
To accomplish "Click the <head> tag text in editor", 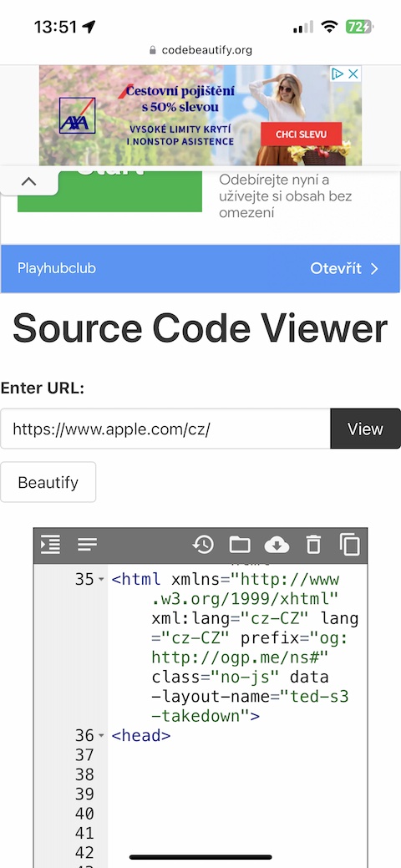I will click(x=141, y=736).
